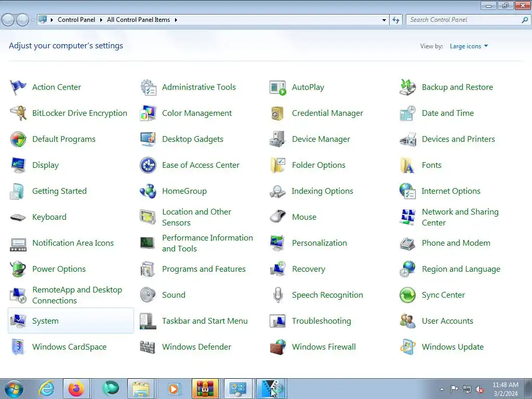Open the Default Programs icon
The height and width of the screenshot is (399, 532).
coord(18,139)
